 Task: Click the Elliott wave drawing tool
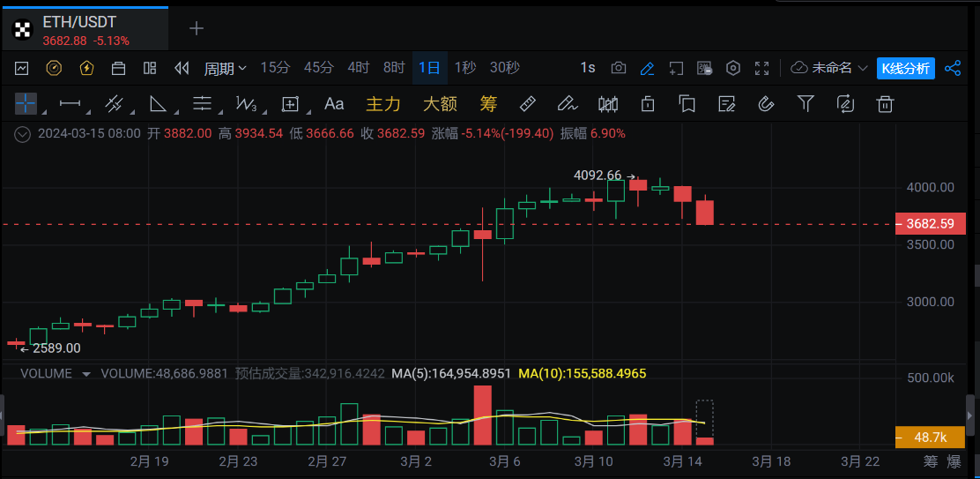coord(246,104)
